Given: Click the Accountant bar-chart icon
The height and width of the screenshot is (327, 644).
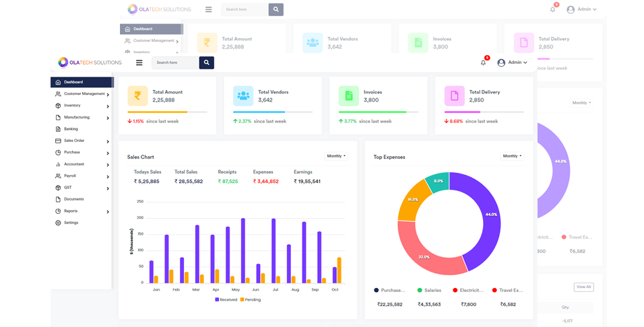Looking at the screenshot, I should point(58,164).
